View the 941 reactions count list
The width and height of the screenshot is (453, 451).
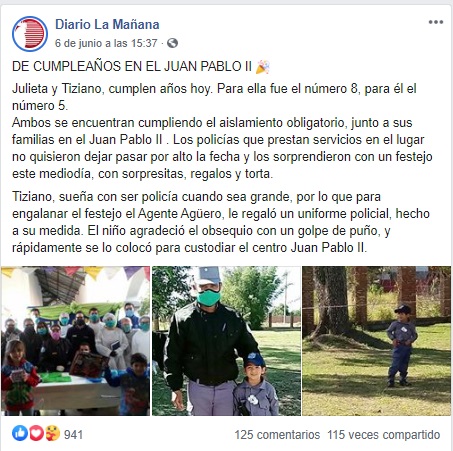pyautogui.click(x=73, y=435)
